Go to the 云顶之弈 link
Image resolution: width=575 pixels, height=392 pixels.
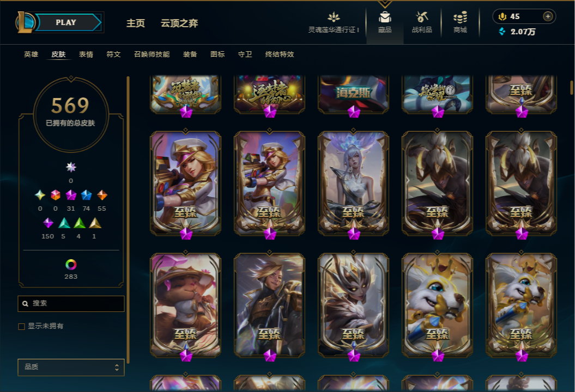[179, 23]
